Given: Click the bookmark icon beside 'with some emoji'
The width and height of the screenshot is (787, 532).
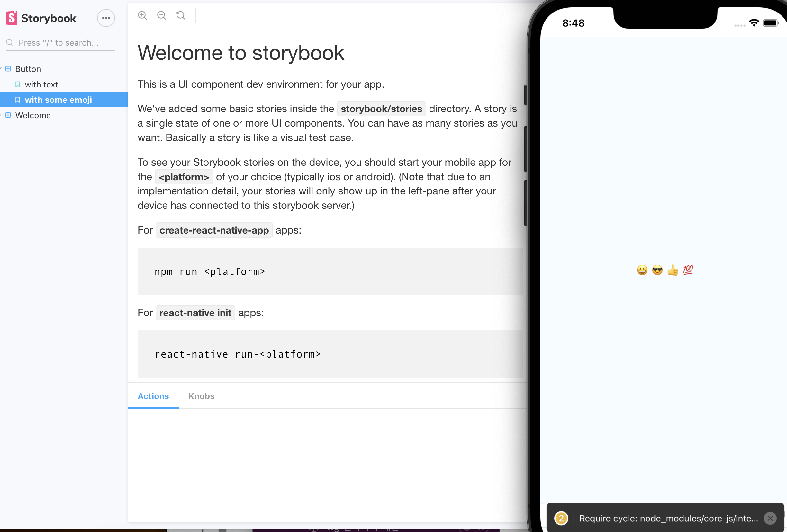Looking at the screenshot, I should coord(18,100).
